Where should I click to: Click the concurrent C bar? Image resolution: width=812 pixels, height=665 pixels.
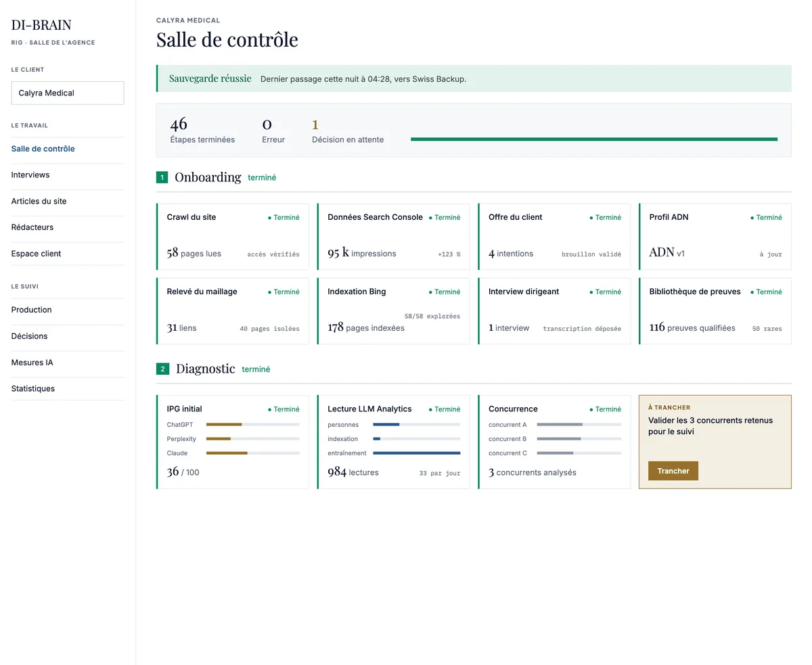point(579,453)
